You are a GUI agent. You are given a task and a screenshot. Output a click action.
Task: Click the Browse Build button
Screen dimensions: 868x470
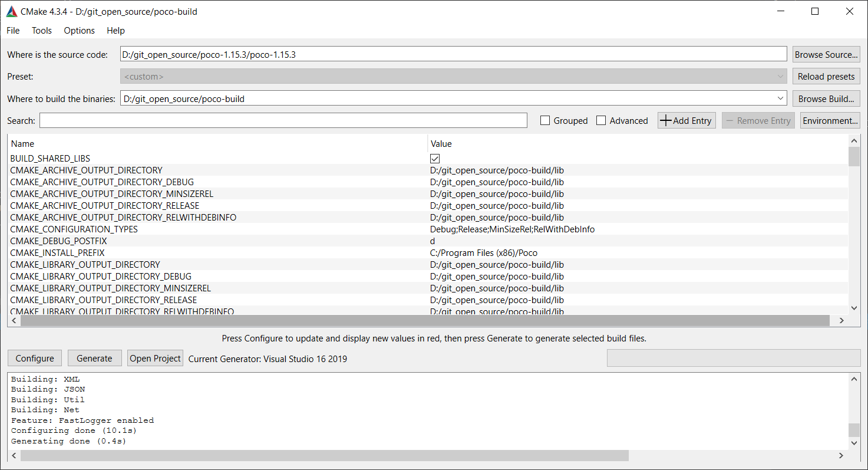click(826, 98)
